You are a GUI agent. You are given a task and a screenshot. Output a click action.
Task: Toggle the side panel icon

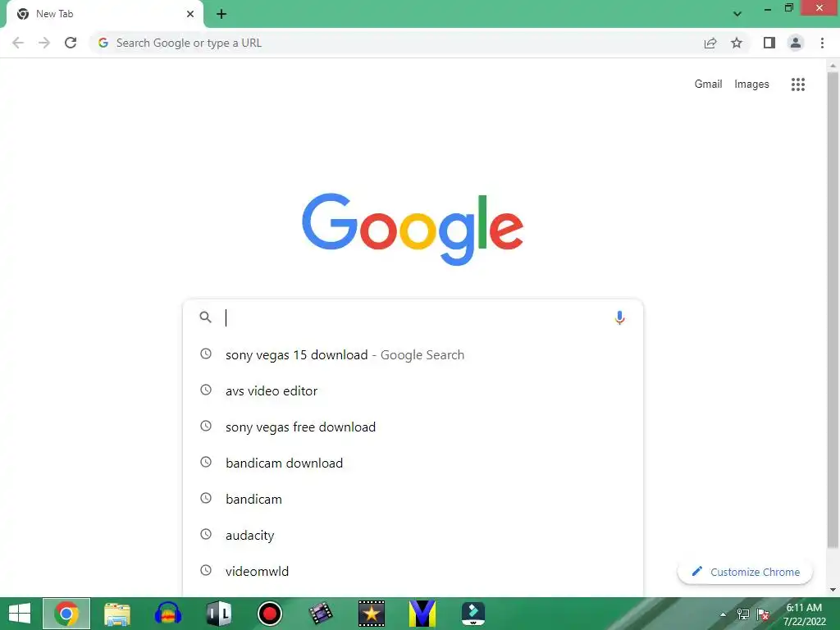tap(769, 43)
